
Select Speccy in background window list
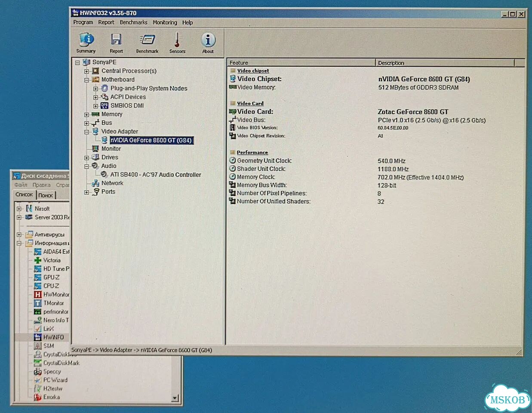point(52,372)
